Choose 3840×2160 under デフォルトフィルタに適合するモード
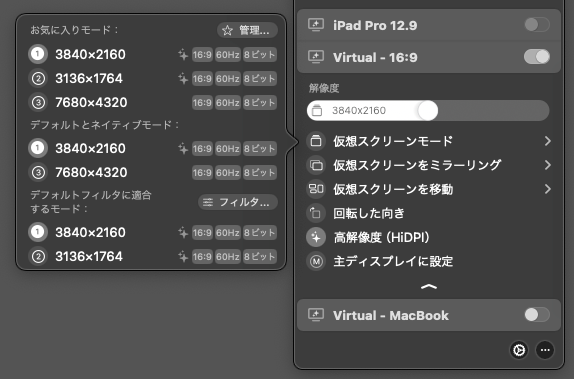The width and height of the screenshot is (574, 379). [x=90, y=233]
